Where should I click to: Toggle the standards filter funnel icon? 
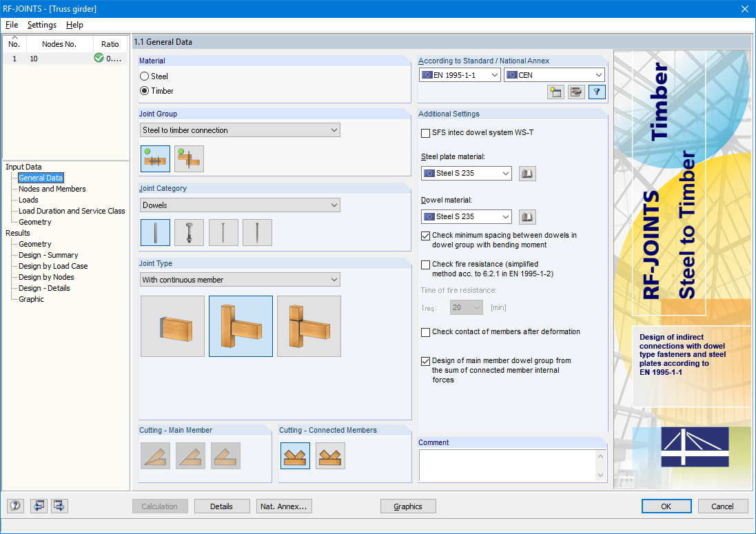[597, 92]
